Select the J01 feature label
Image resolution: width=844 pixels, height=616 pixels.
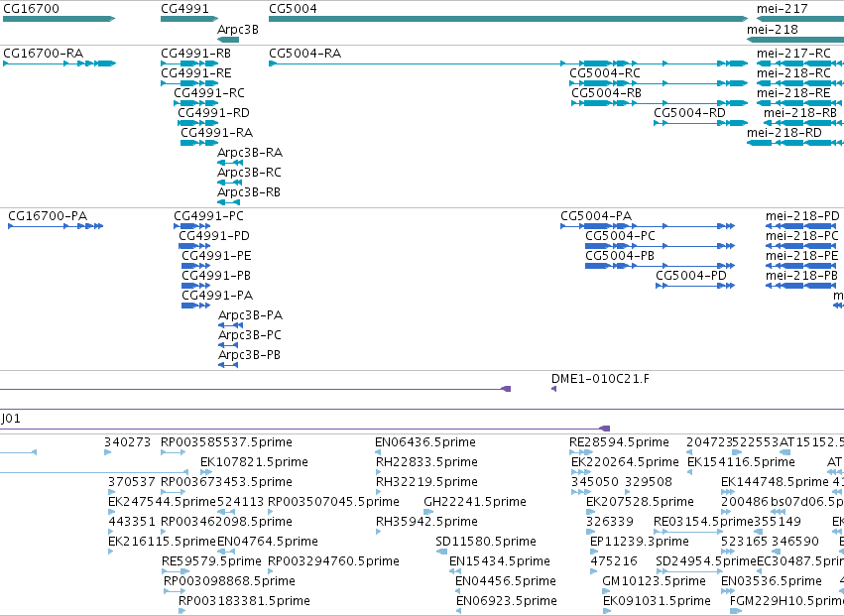[11, 419]
